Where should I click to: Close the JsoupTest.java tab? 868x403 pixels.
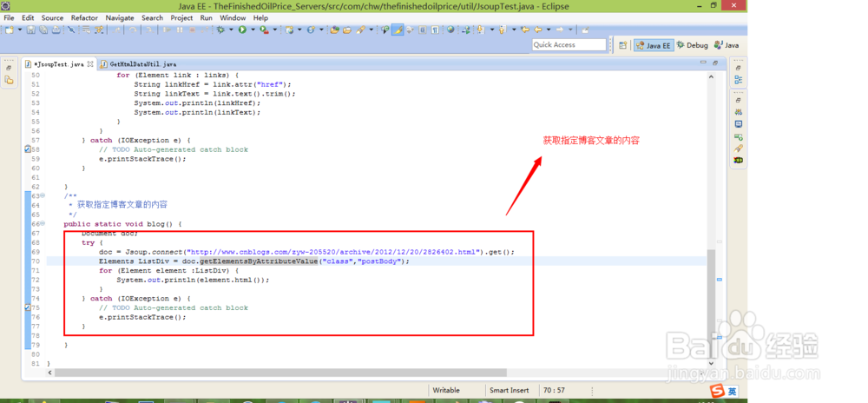(90, 63)
